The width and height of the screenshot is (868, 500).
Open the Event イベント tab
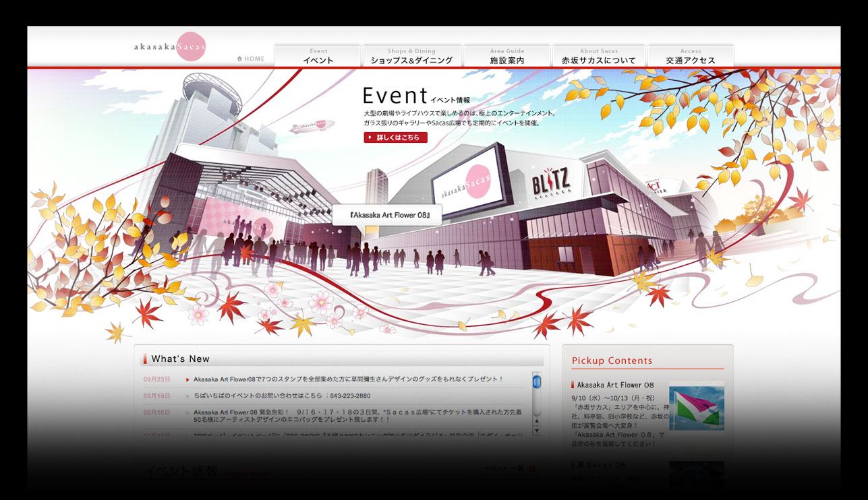click(318, 56)
